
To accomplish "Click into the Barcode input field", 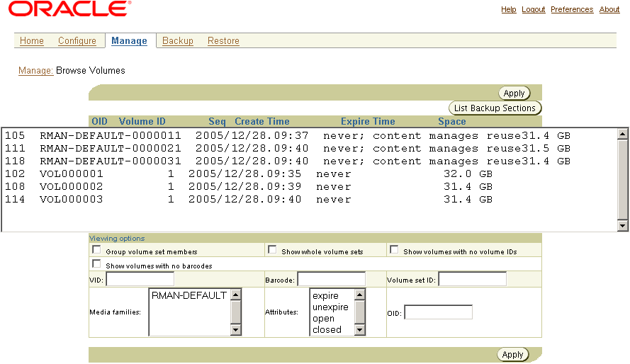I will coord(331,279).
